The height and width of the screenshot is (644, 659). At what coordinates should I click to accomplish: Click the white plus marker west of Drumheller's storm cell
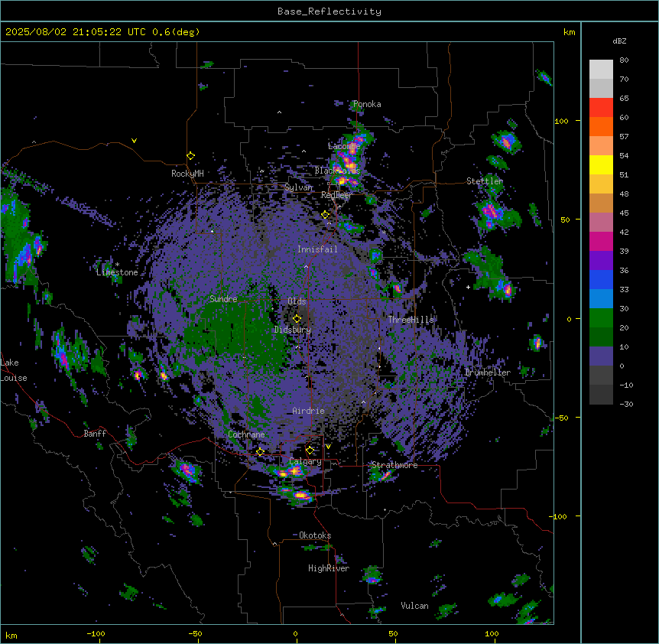[468, 287]
